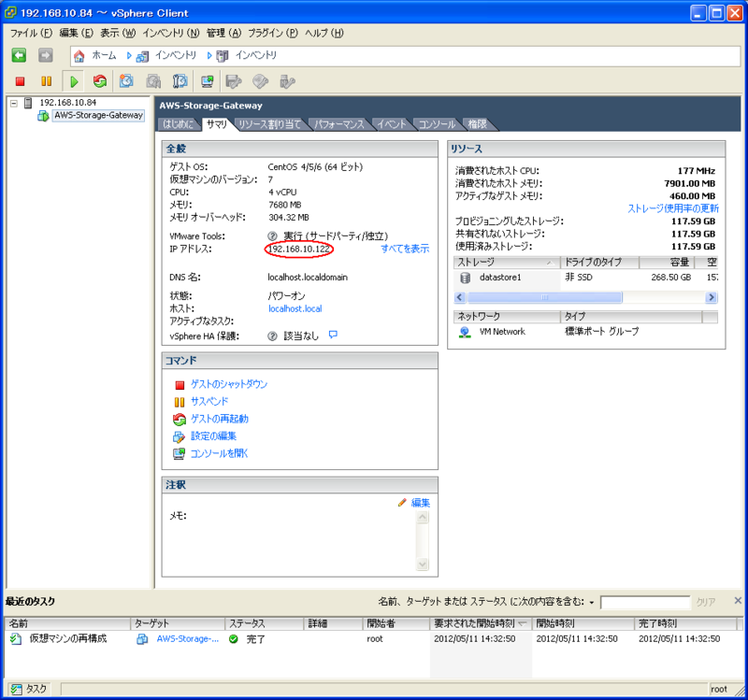This screenshot has height=700, width=748.
Task: Click the floppy drive connect toolbar icon
Action: pos(233,81)
